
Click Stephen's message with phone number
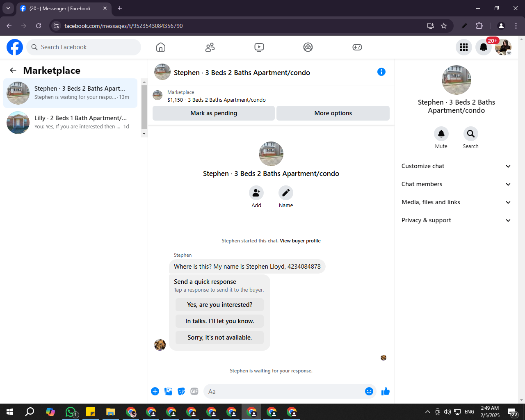tap(247, 267)
